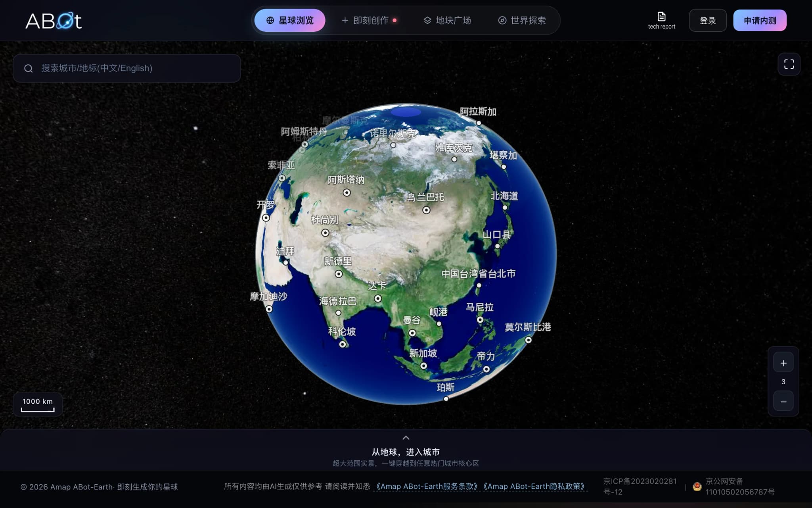Screen dimensions: 812x508
Task: Click the 京公网安备 registration number
Action: (x=740, y=487)
